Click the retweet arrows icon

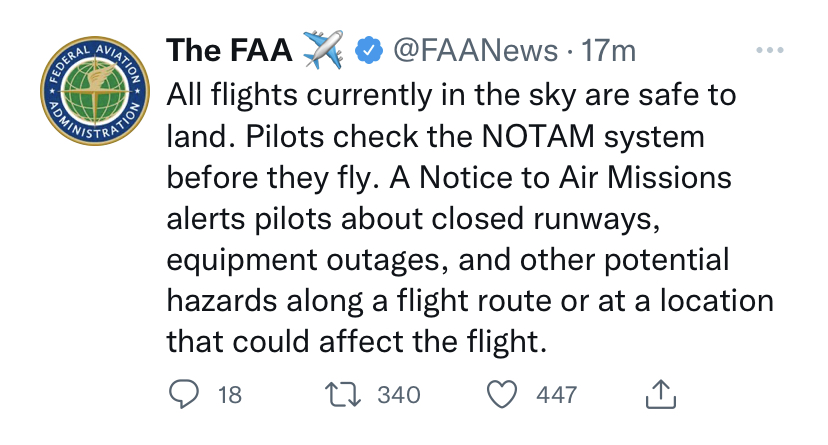(343, 395)
